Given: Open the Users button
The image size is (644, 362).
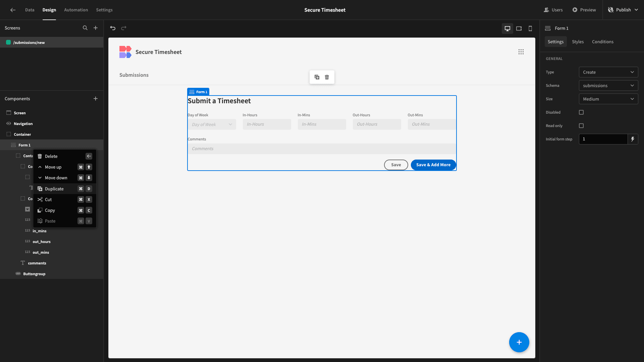Looking at the screenshot, I should (x=553, y=10).
